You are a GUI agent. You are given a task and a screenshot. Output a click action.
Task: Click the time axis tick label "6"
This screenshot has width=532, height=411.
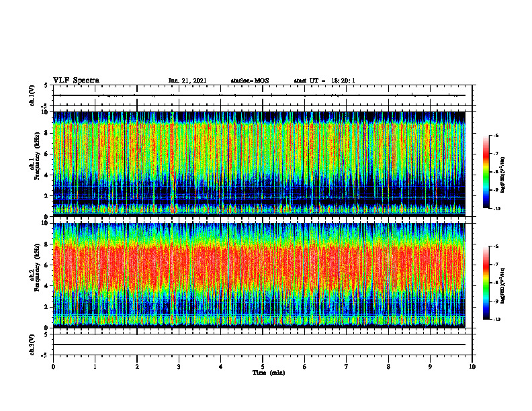pos(305,367)
